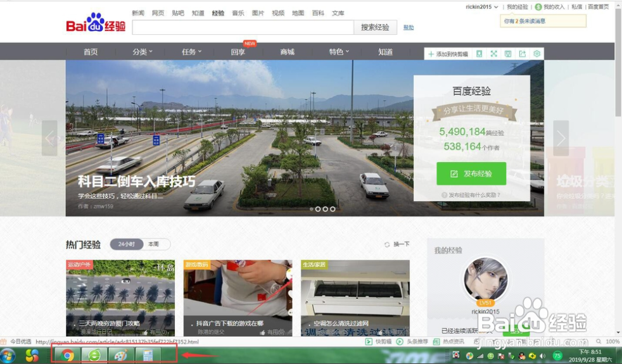Select the 本周 toggle
The image size is (622, 364).
(x=153, y=244)
